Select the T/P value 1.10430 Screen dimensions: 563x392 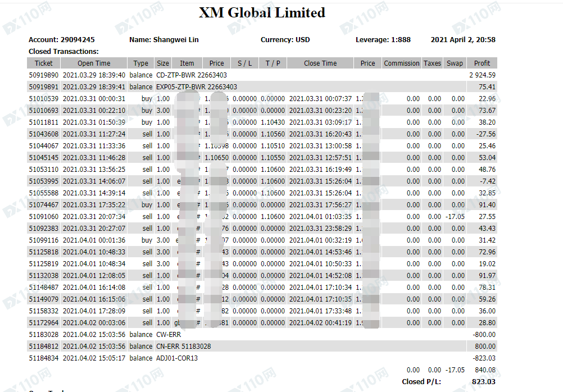pos(273,122)
